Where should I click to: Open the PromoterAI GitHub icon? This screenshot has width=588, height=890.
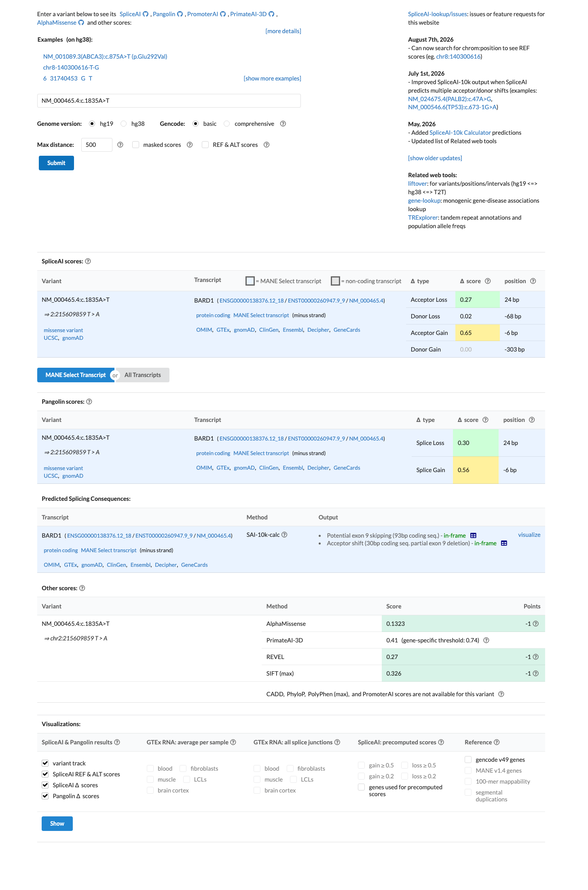point(223,14)
